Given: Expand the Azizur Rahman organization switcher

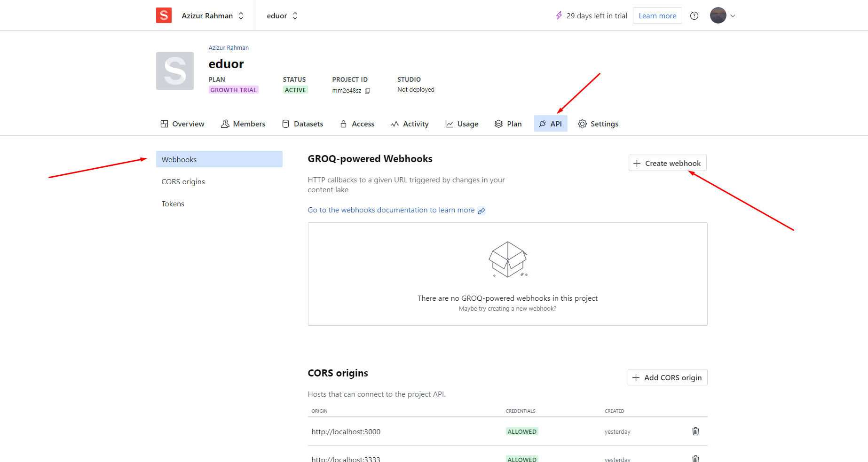Looking at the screenshot, I should point(213,16).
